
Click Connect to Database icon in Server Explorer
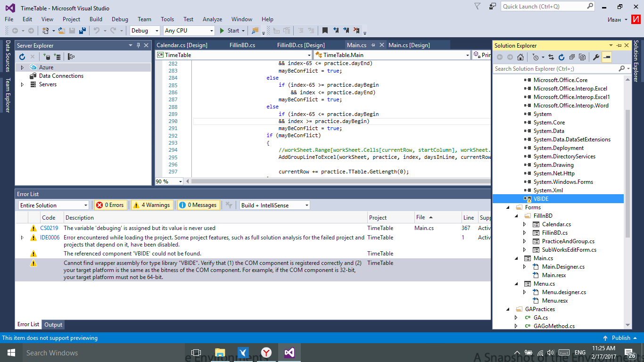point(46,57)
